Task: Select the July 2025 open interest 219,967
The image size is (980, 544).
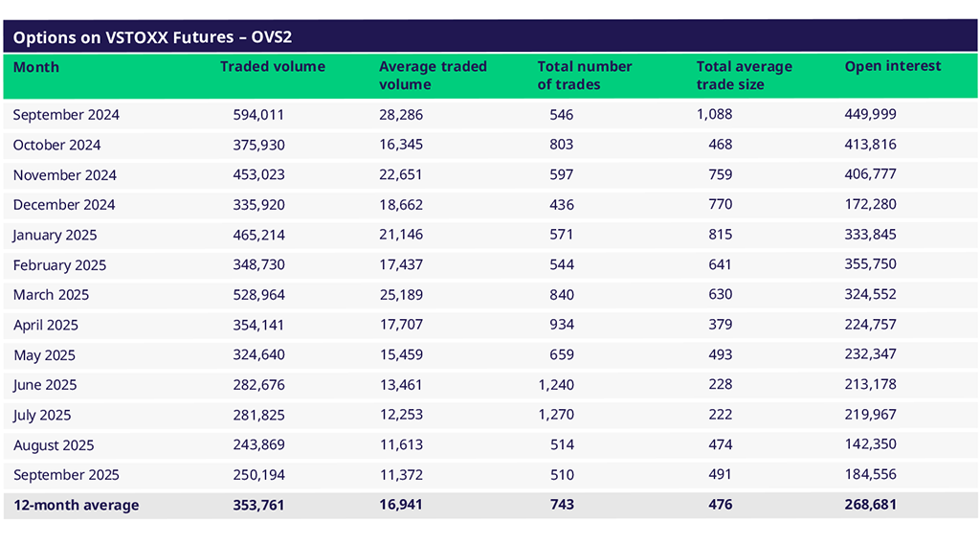Action: point(870,415)
